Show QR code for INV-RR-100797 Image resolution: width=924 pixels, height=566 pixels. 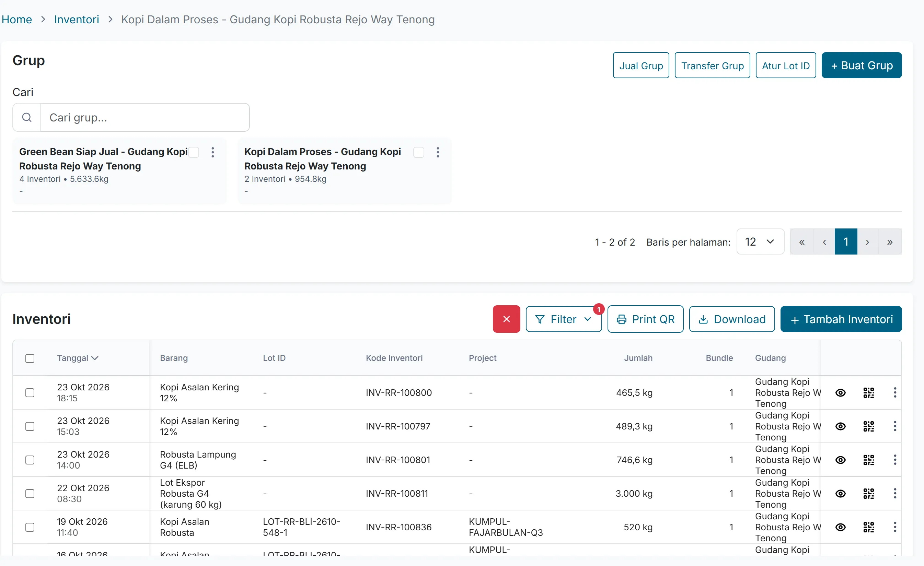(868, 426)
